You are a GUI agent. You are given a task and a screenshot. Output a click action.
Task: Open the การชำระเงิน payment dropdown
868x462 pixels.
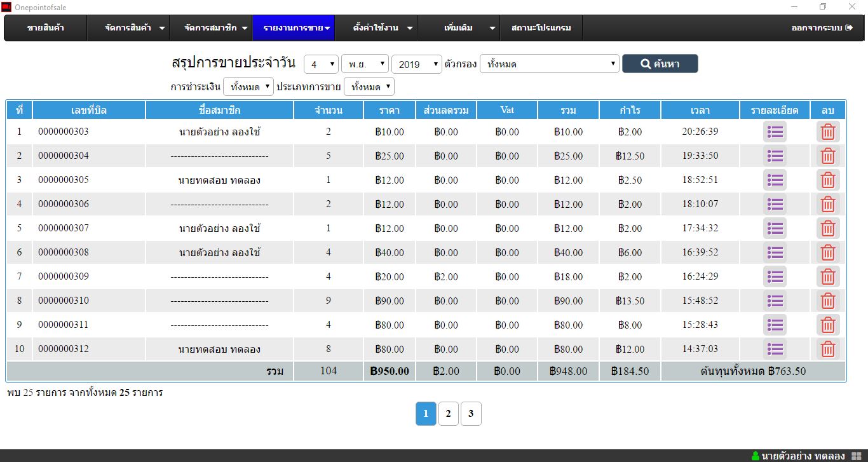(x=248, y=86)
